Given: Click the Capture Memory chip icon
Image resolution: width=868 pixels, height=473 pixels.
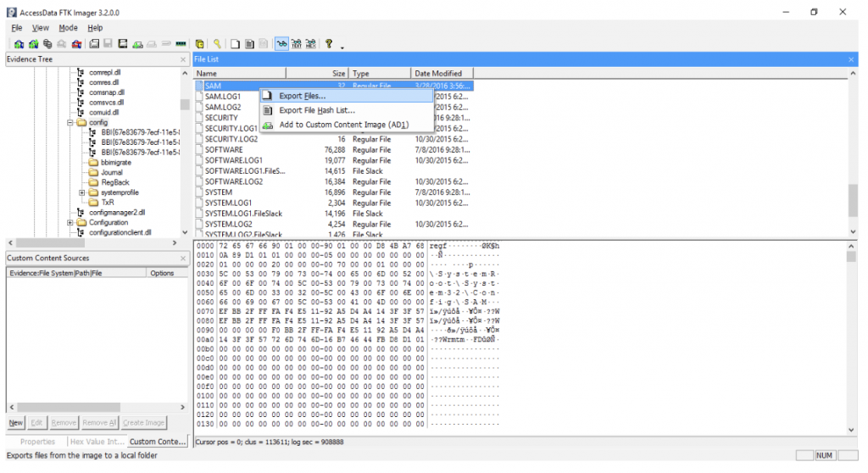Looking at the screenshot, I should click(x=181, y=44).
